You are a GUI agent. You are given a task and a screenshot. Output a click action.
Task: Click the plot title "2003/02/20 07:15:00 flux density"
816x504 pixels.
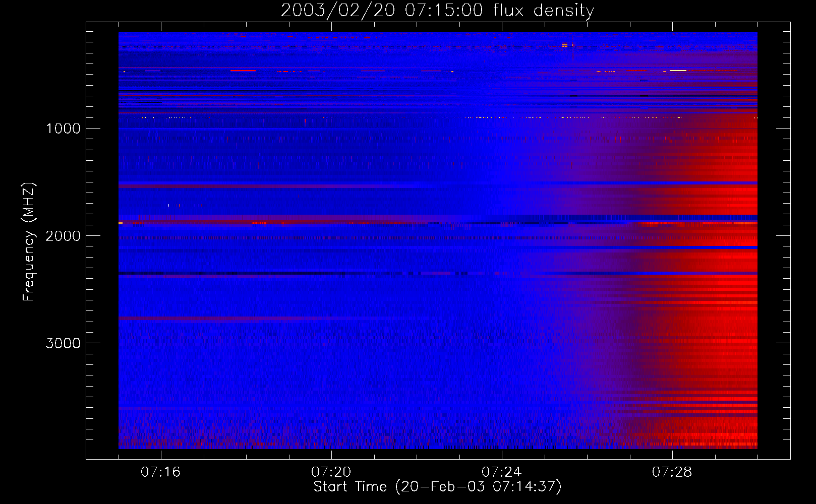click(437, 10)
